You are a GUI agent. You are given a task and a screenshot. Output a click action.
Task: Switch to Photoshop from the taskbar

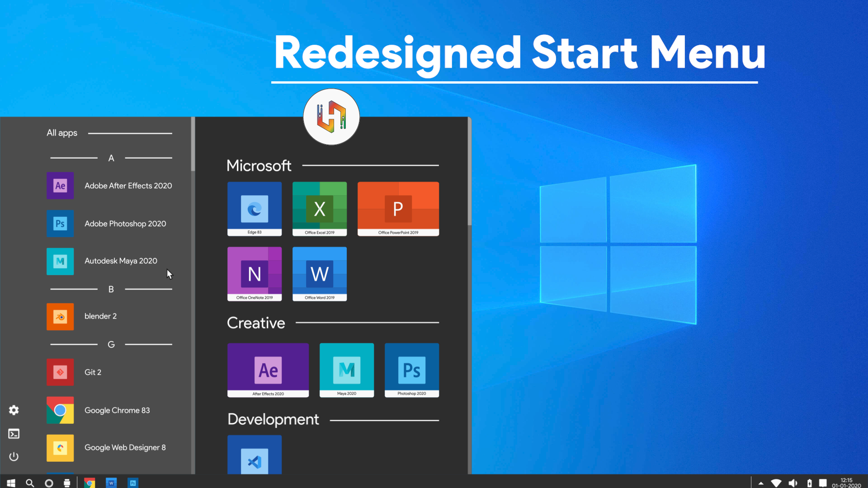pos(133,483)
